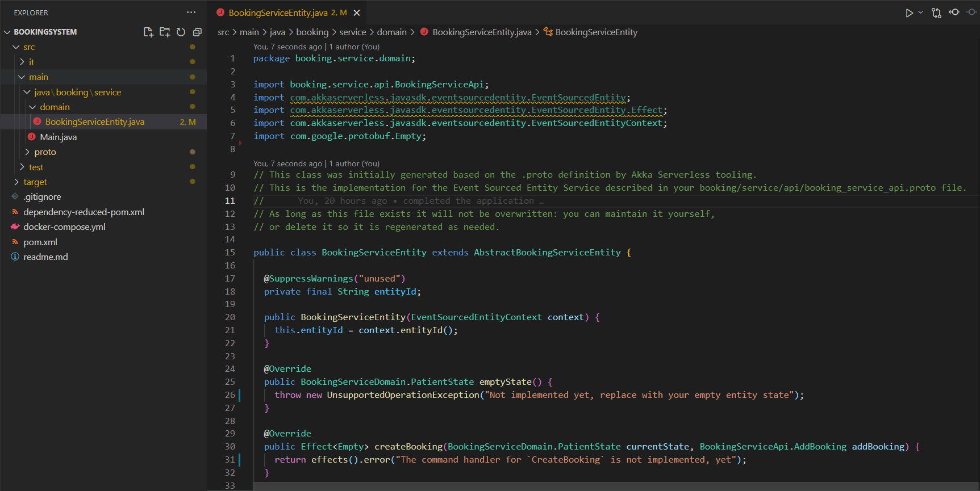Click on AbstractBookingServiceEntity in class declaration
The height and width of the screenshot is (491, 980).
click(x=547, y=253)
